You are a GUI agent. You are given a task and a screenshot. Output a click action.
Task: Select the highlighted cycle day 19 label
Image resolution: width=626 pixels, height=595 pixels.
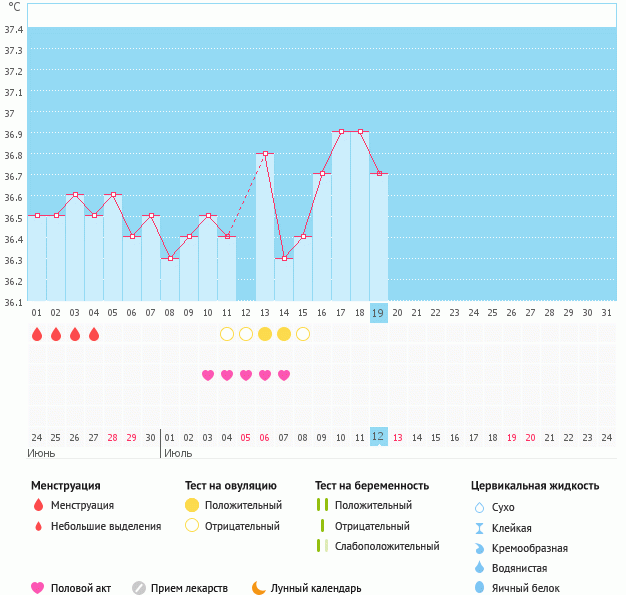pos(379,312)
